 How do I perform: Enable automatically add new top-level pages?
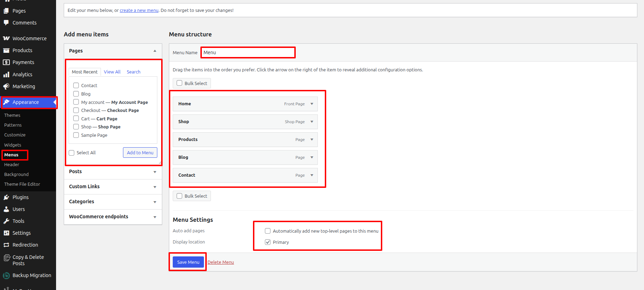click(268, 231)
